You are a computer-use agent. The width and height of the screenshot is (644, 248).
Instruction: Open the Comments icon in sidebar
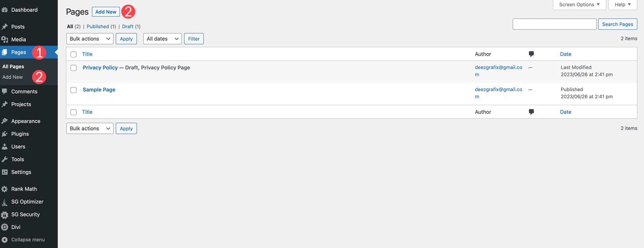5,91
